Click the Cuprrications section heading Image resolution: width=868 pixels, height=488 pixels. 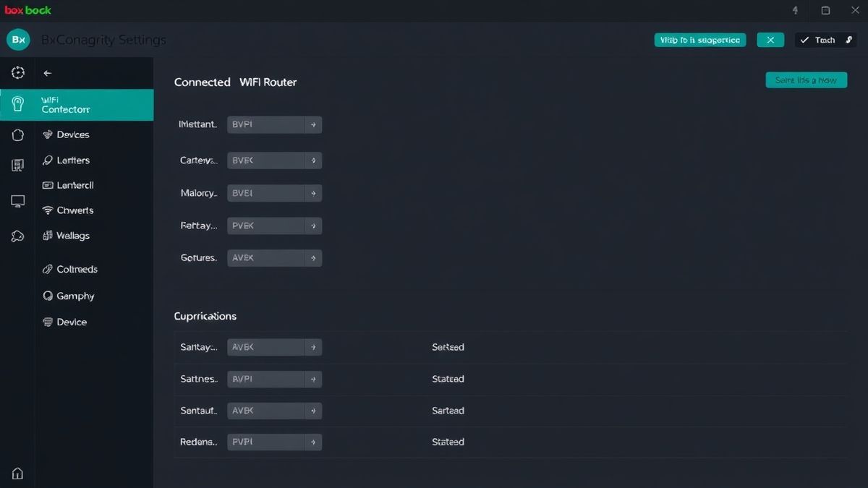pos(205,317)
